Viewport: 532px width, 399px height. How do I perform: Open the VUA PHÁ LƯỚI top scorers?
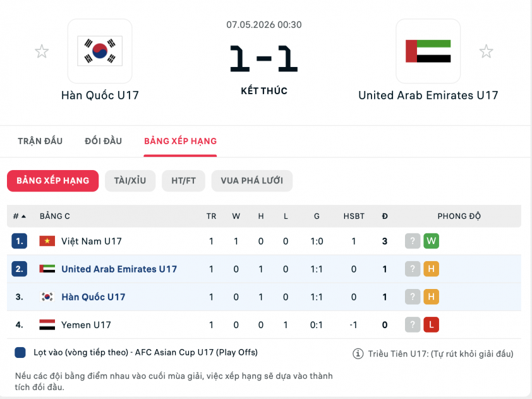pos(251,181)
